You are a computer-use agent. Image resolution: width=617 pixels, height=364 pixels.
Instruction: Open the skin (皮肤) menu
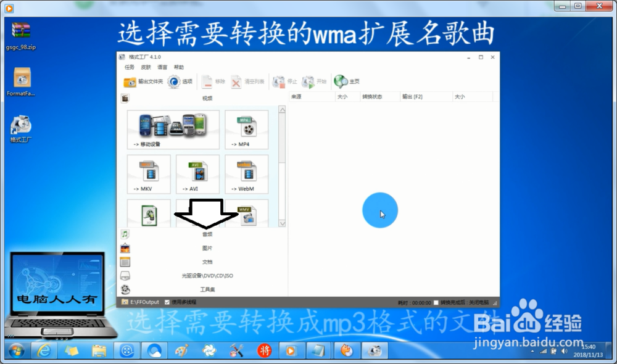[146, 67]
